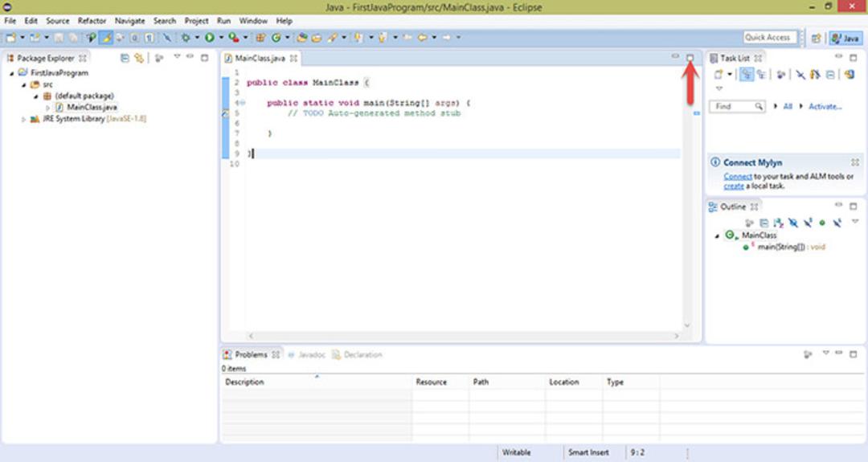868x462 pixels.
Task: Click Collapse All in Package Explorer
Action: click(x=125, y=58)
